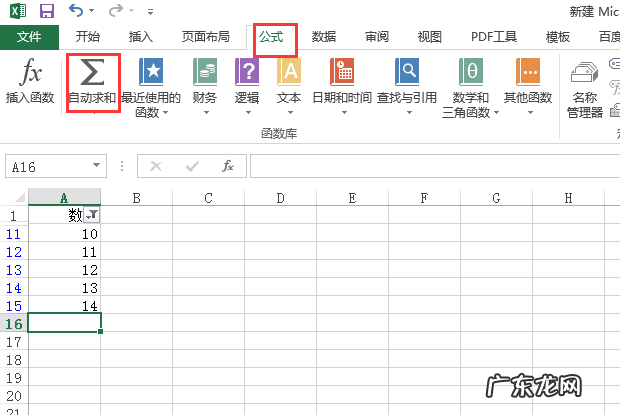Click the cell containing value 10
The image size is (620, 415).
[64, 233]
